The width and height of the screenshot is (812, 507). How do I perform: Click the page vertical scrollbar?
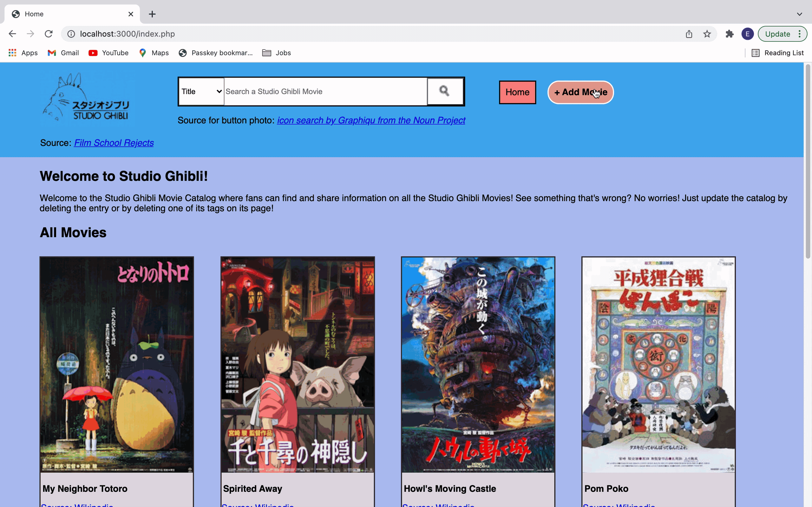(x=808, y=161)
